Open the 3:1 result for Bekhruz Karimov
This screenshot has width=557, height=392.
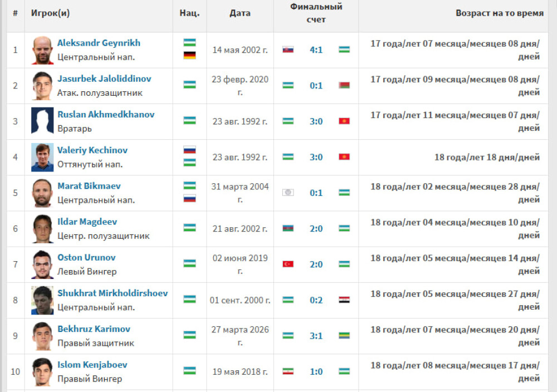tap(316, 336)
